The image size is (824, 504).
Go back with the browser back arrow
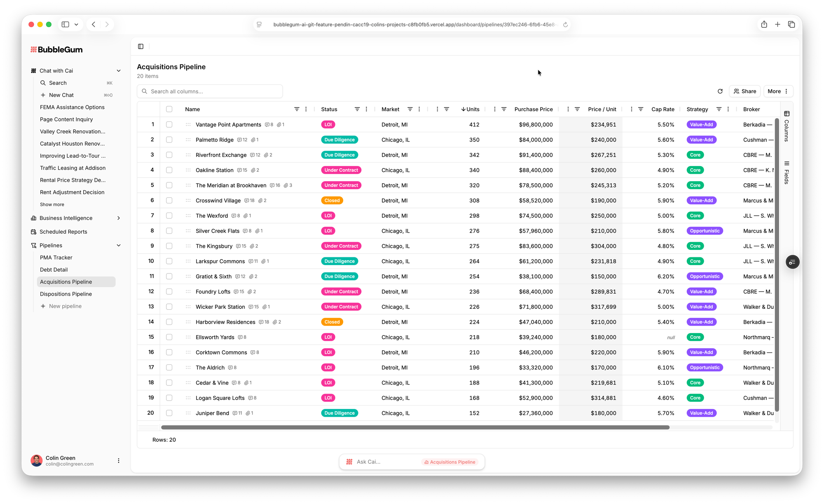(x=94, y=24)
